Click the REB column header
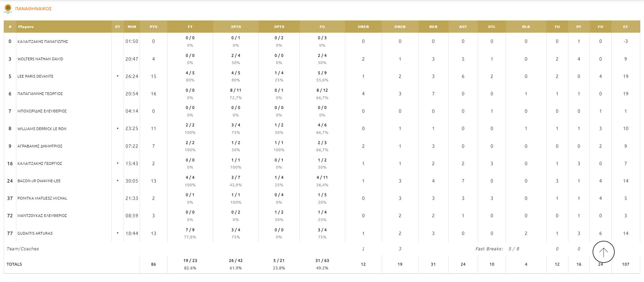 (x=433, y=27)
